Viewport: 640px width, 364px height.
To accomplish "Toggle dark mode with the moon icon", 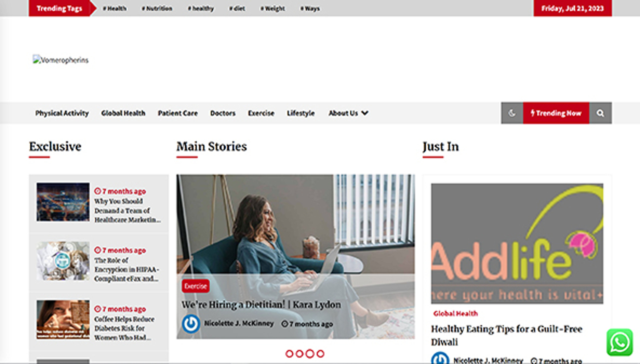I will point(512,113).
